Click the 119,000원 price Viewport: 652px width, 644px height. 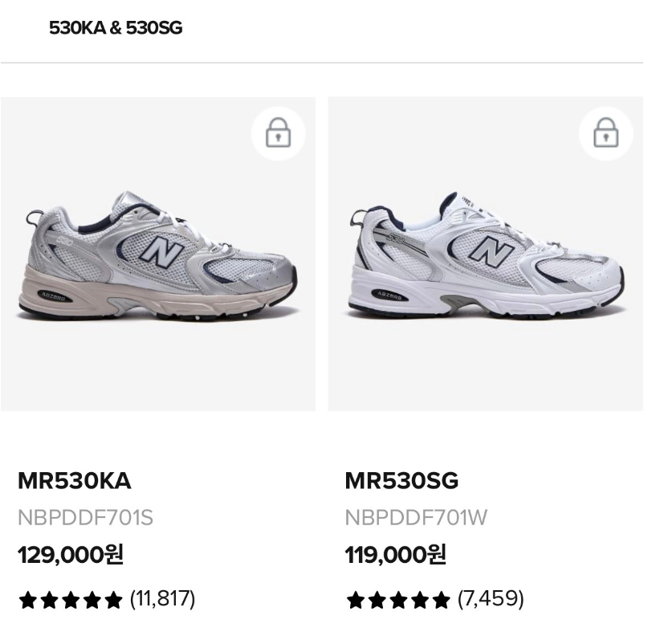396,555
